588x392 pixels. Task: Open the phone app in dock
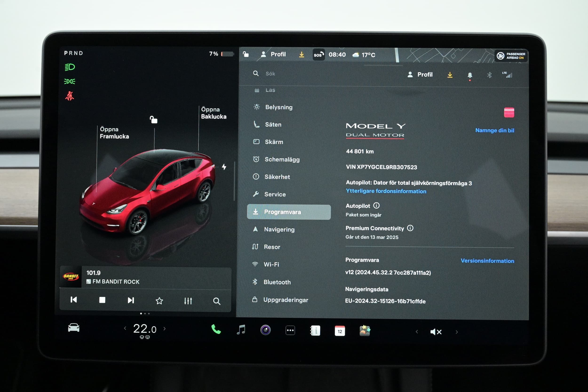(216, 330)
